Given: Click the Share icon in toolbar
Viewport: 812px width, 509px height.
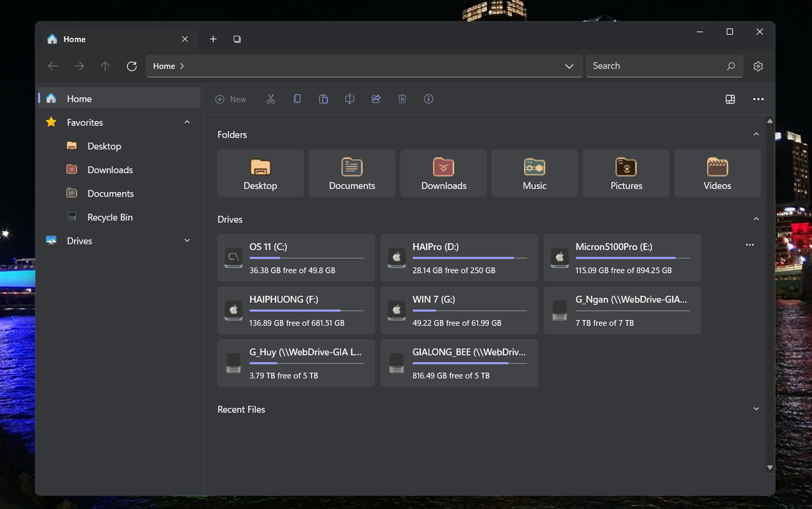Looking at the screenshot, I should pyautogui.click(x=376, y=99).
